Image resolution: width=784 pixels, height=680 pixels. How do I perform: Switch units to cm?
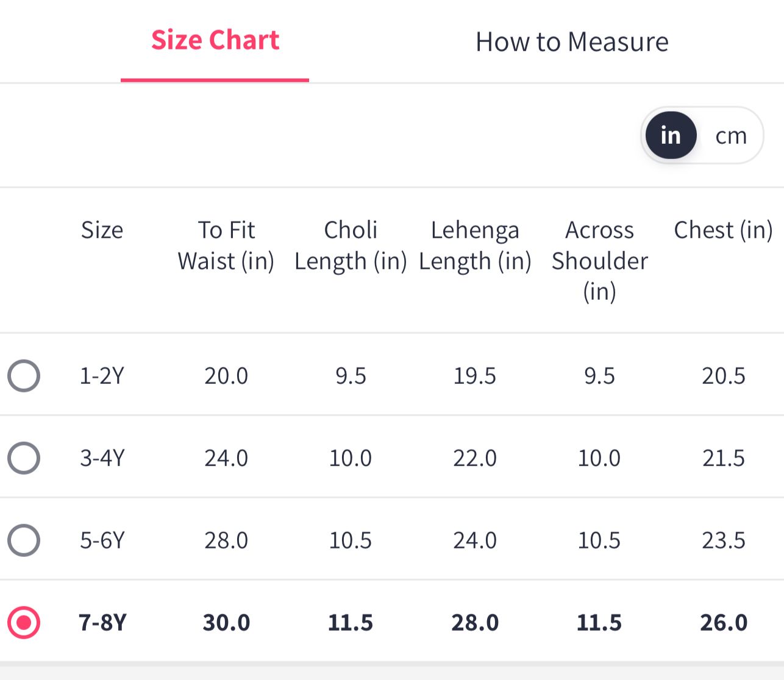tap(731, 136)
